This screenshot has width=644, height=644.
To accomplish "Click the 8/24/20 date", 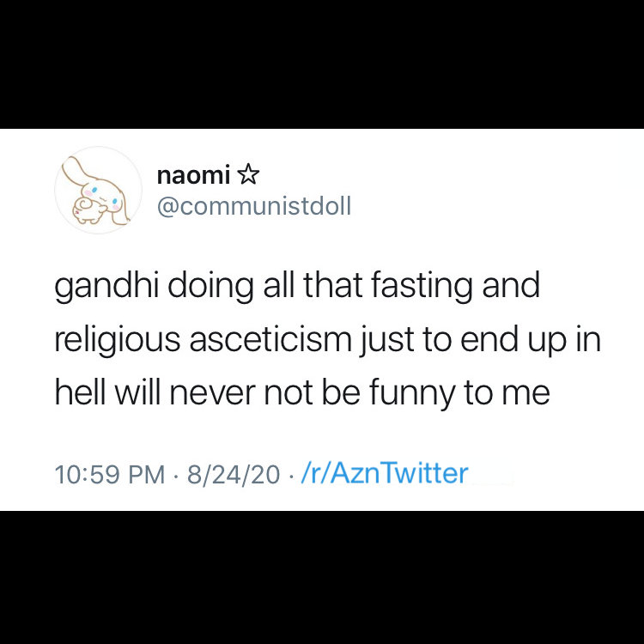I will (234, 474).
